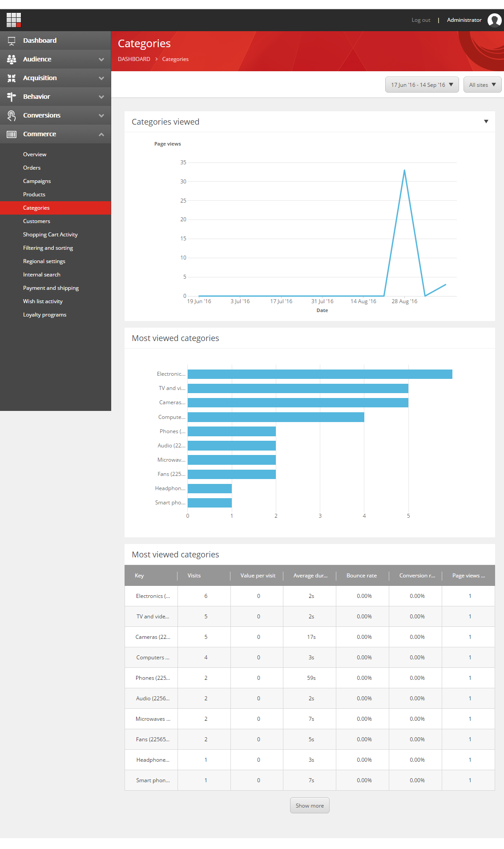Screen dimensions: 504x849
Task: Click the Administrator profile avatar
Action: coord(494,20)
